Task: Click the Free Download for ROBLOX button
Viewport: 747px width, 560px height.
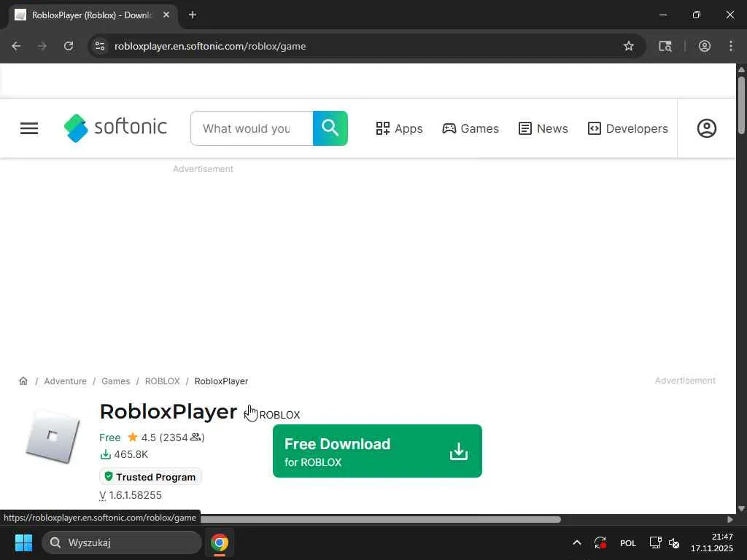Action: (x=377, y=451)
